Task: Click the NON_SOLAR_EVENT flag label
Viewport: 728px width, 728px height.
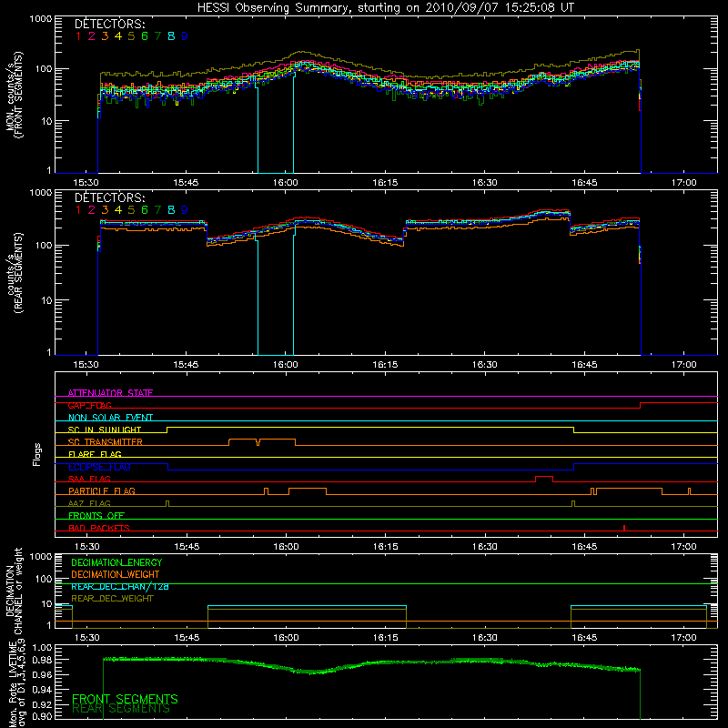Action: coord(110,418)
